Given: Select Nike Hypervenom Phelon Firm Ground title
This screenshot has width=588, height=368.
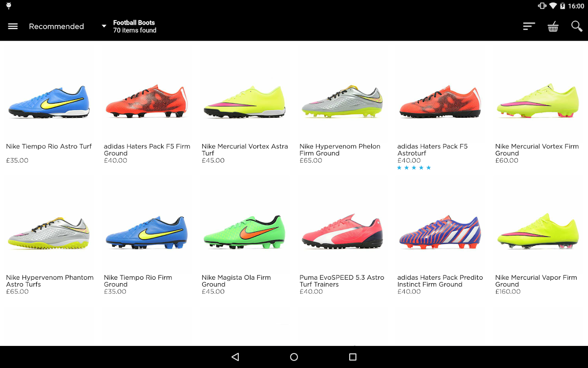Looking at the screenshot, I should tap(340, 150).
